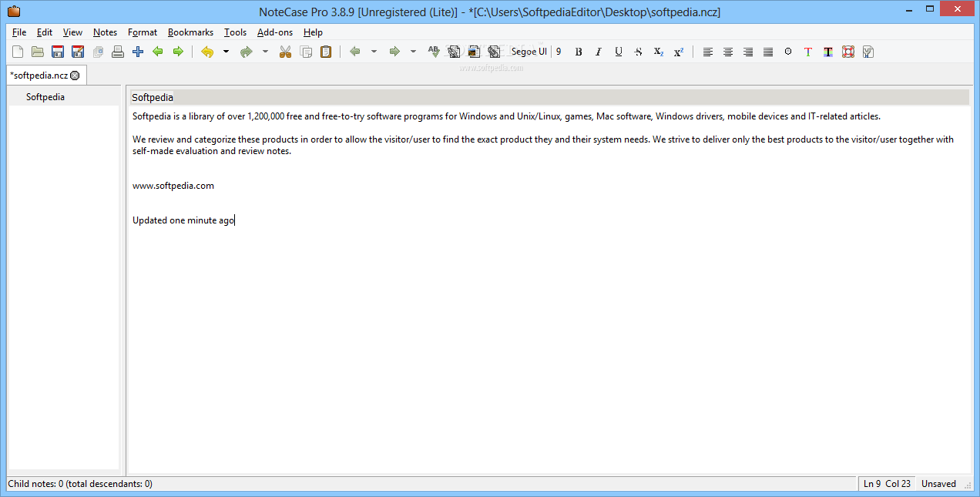
Task: Click the Unsaved status indicator
Action: point(938,484)
